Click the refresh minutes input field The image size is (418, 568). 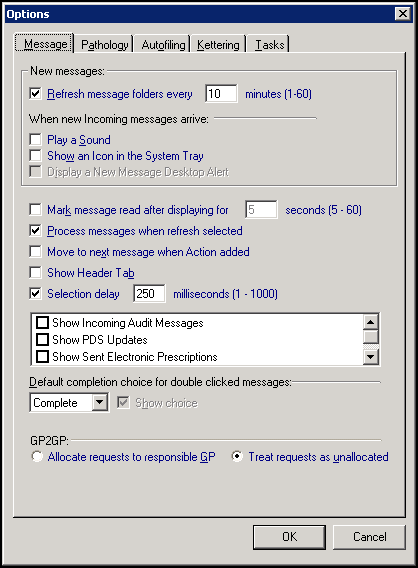click(221, 94)
